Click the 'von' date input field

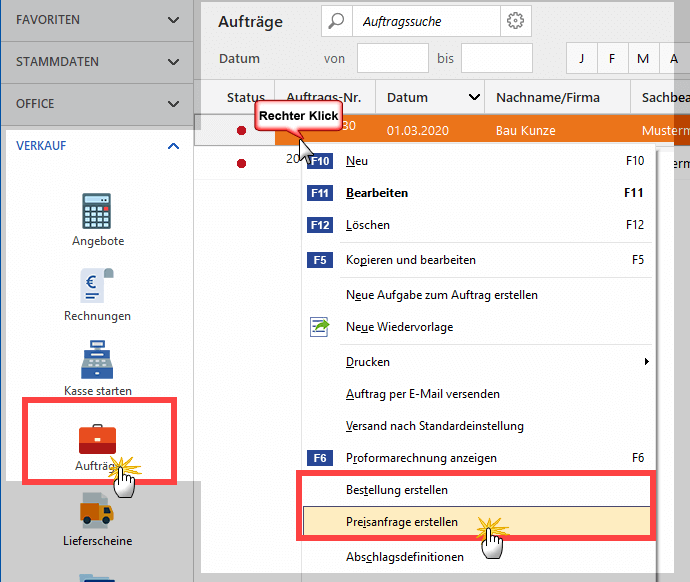[392, 59]
